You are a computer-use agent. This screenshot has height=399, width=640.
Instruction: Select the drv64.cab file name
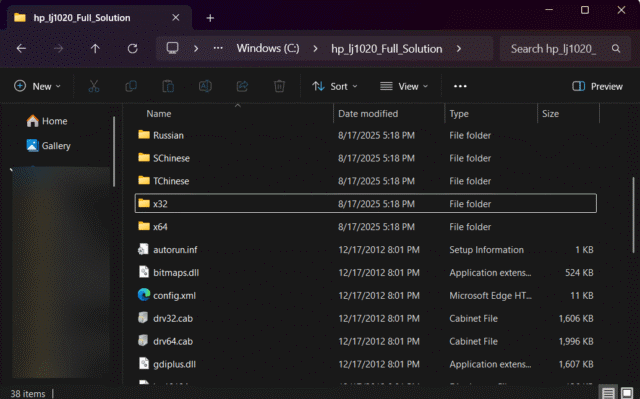pyautogui.click(x=173, y=341)
